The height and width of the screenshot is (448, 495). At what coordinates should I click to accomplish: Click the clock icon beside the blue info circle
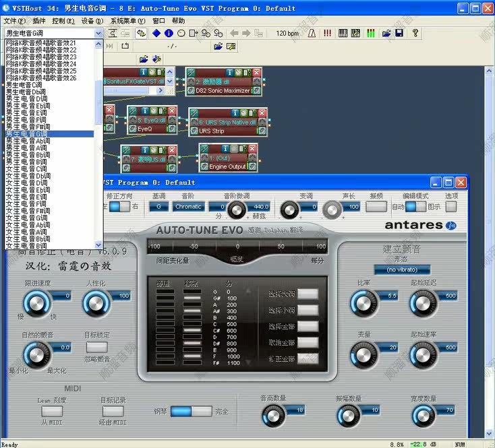click(181, 33)
